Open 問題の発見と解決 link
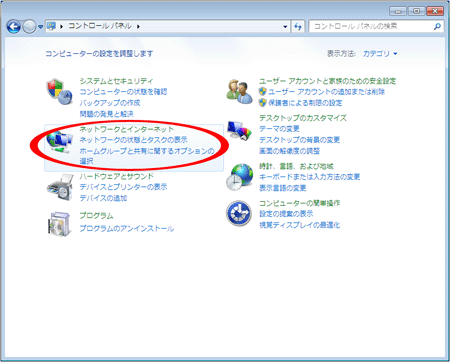 pyautogui.click(x=106, y=114)
